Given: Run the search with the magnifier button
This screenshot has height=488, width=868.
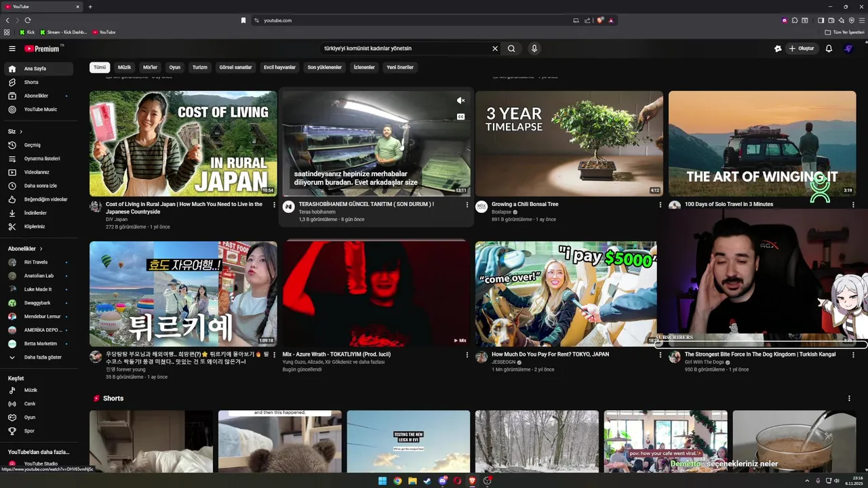Looking at the screenshot, I should click(511, 49).
